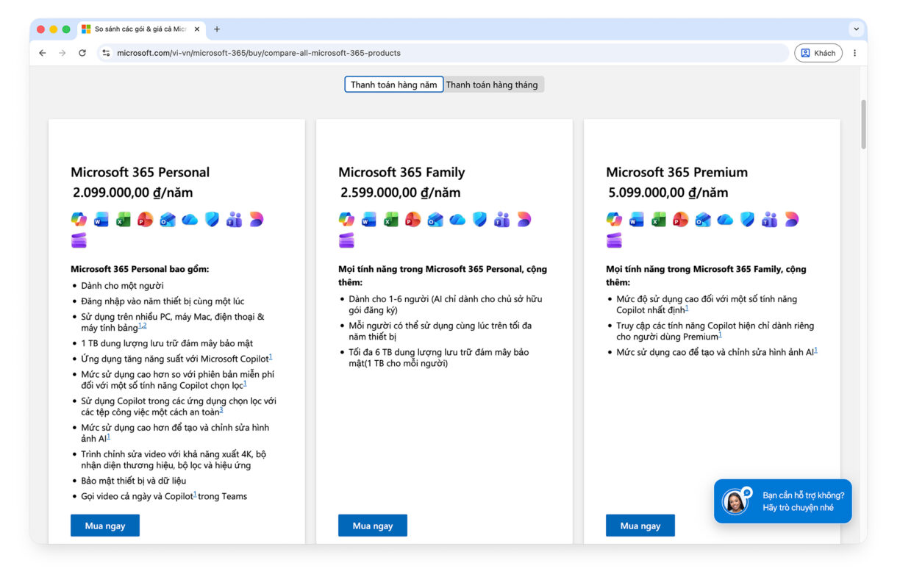
Task: Click the Clipchamp icon in Microsoft 365 Family card
Action: coord(346,240)
